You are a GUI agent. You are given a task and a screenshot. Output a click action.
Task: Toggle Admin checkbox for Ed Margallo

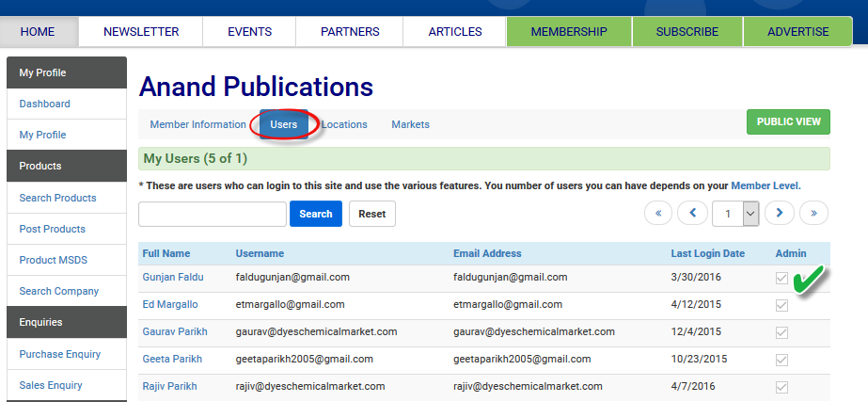(x=781, y=305)
